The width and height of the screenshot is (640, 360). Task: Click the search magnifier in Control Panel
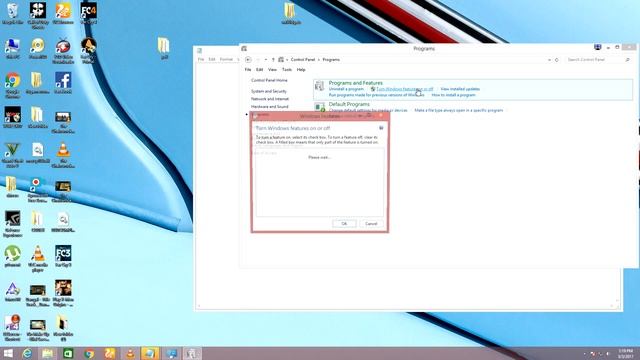point(627,60)
